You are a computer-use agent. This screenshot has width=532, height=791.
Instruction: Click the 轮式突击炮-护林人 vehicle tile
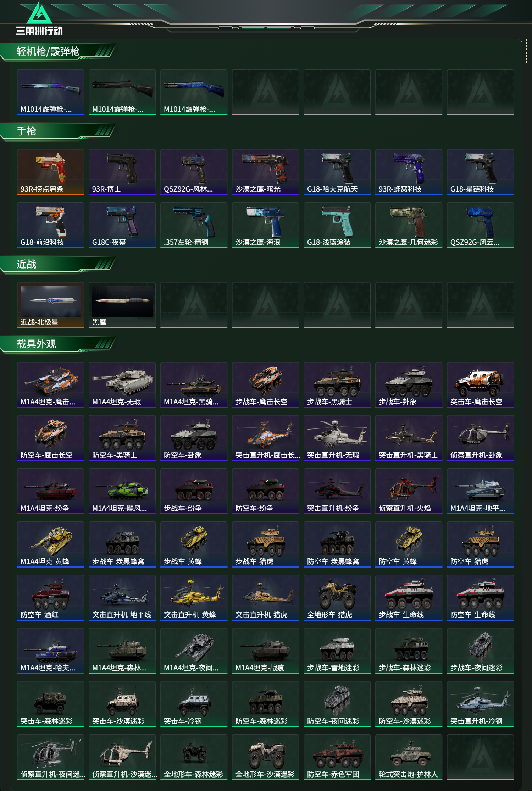tap(409, 757)
